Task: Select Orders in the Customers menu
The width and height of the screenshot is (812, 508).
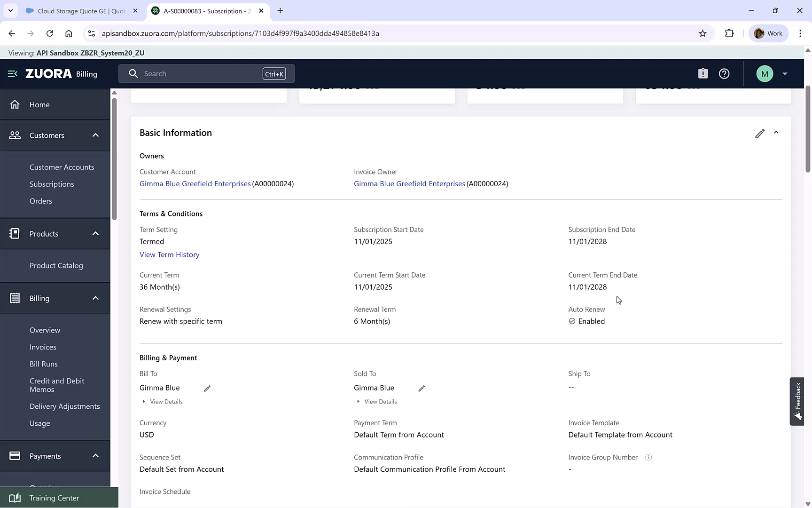Action: point(41,201)
